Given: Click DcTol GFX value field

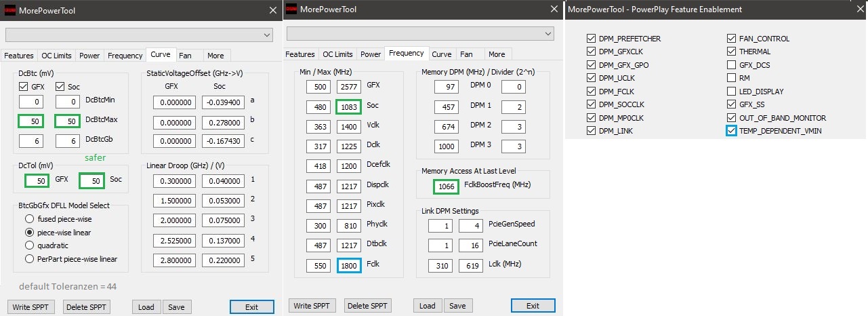Looking at the screenshot, I should 37,181.
